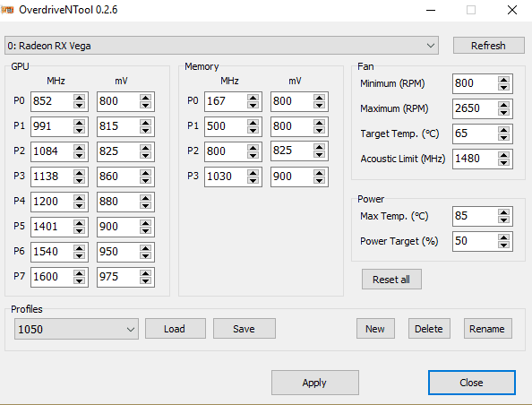532x405 pixels.
Task: Increase Memory P0 MHz with up arrow
Action: click(x=253, y=98)
